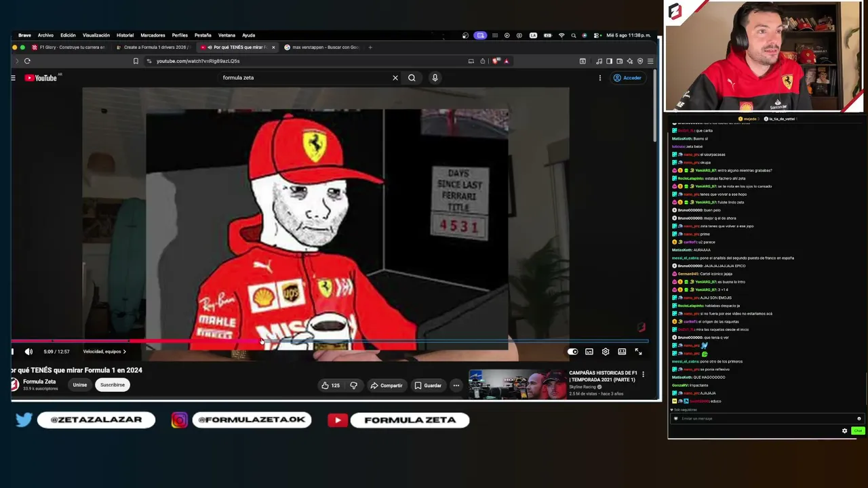This screenshot has width=868, height=488.
Task: Mute the video with the speaker icon
Action: pos(28,352)
